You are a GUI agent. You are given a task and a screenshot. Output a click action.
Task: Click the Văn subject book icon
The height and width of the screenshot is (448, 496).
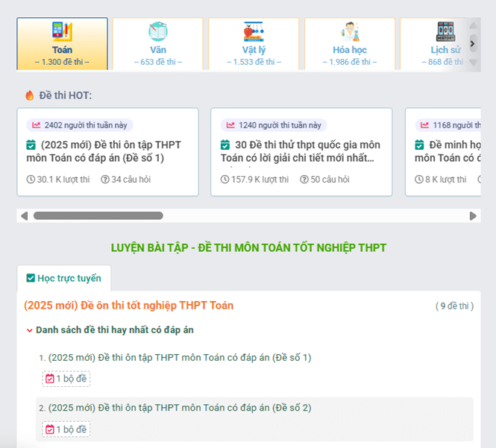[157, 32]
